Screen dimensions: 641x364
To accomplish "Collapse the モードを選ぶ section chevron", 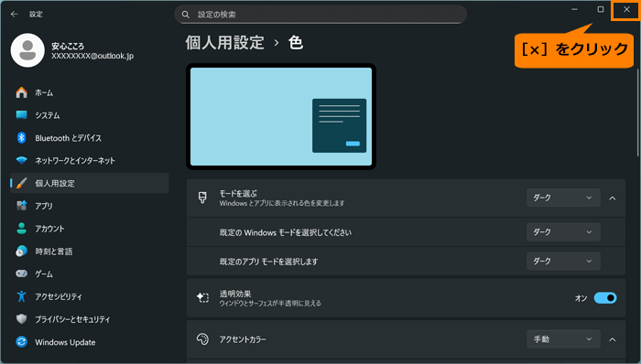I will (613, 198).
